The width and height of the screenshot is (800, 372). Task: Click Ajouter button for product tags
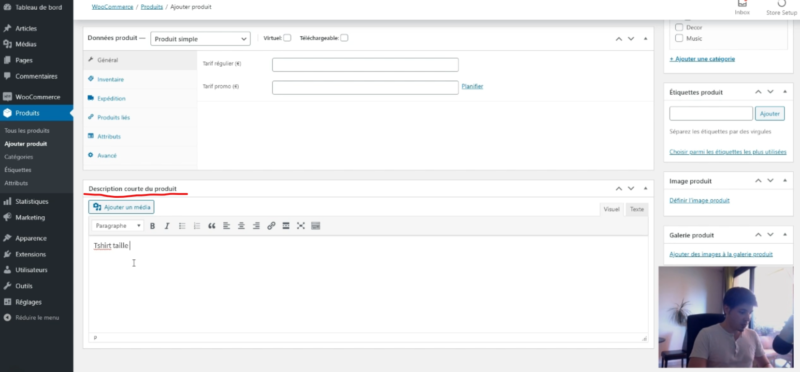(x=769, y=114)
